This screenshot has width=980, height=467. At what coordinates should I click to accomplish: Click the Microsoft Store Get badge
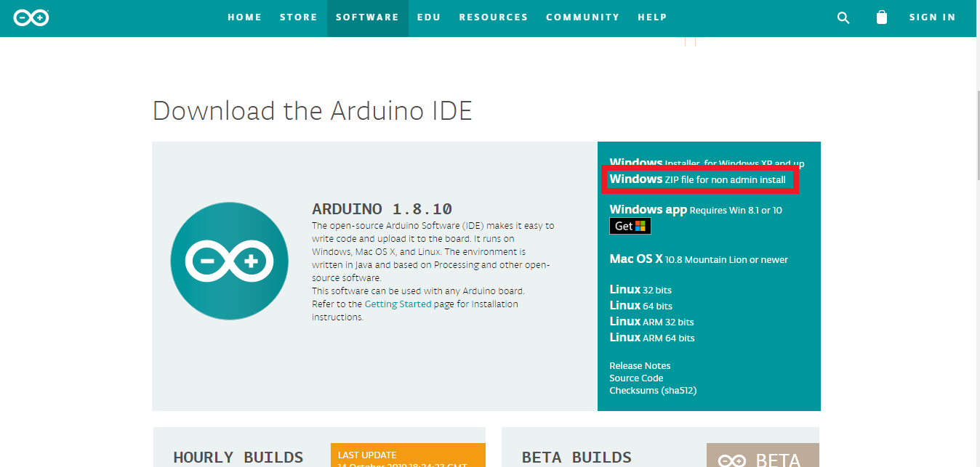point(630,226)
